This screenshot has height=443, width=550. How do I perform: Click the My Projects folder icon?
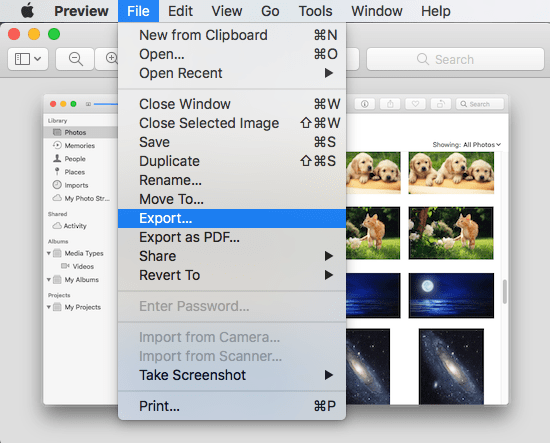(x=57, y=307)
